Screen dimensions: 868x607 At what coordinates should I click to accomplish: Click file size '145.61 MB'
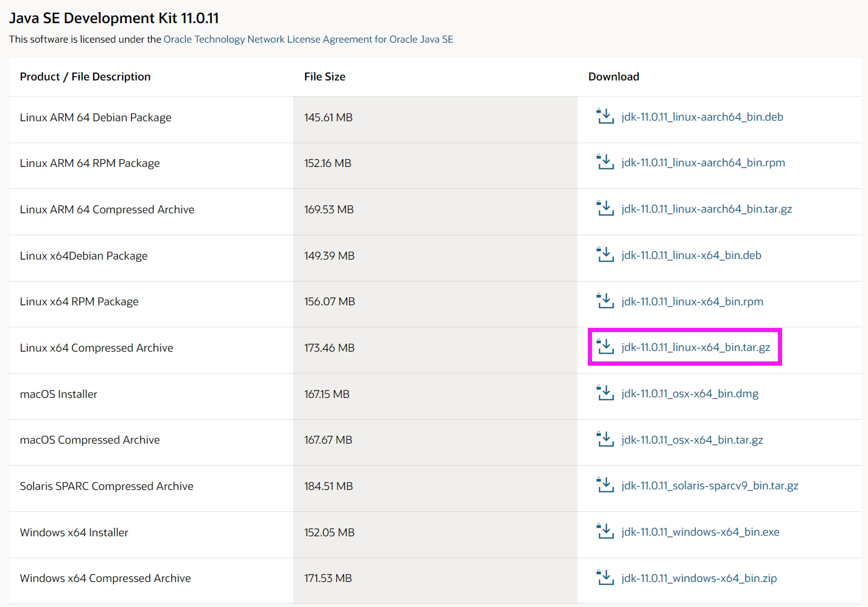[x=328, y=118]
